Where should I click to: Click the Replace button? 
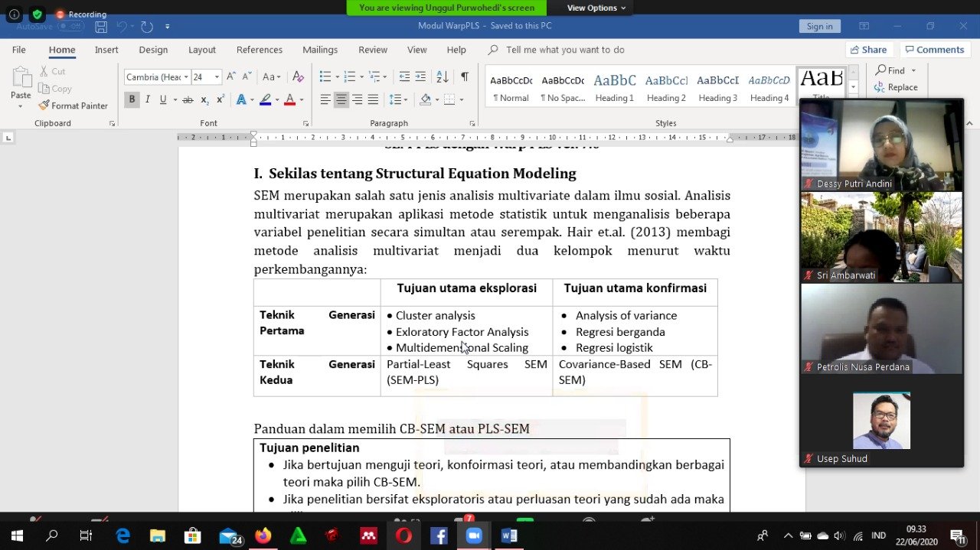click(897, 87)
